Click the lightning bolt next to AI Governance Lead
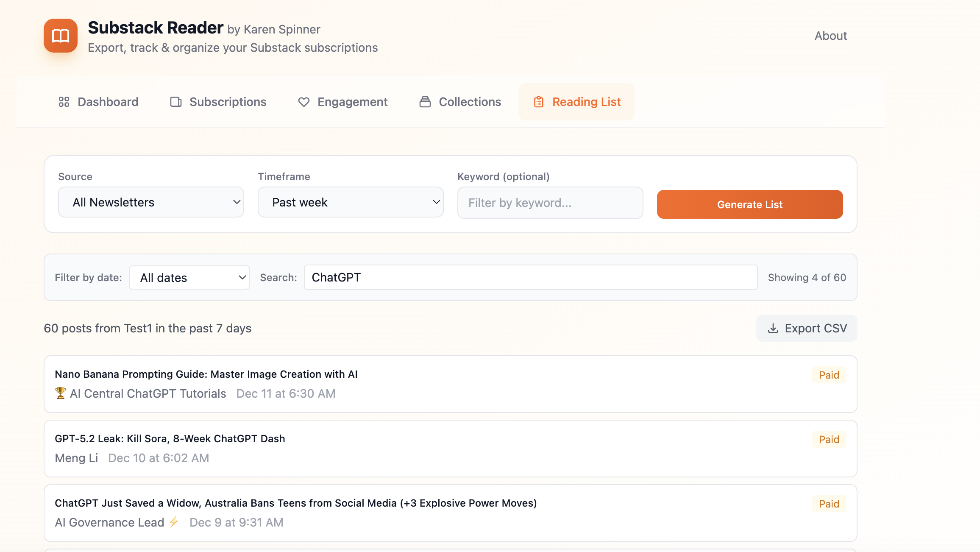Screen dimensions: 980x552 (x=174, y=522)
